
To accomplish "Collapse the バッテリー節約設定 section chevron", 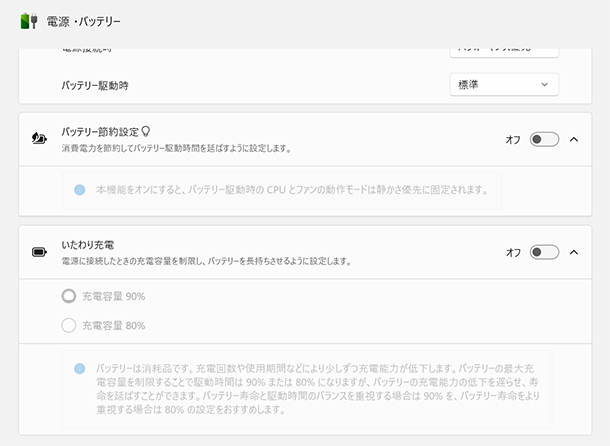I will pos(574,139).
